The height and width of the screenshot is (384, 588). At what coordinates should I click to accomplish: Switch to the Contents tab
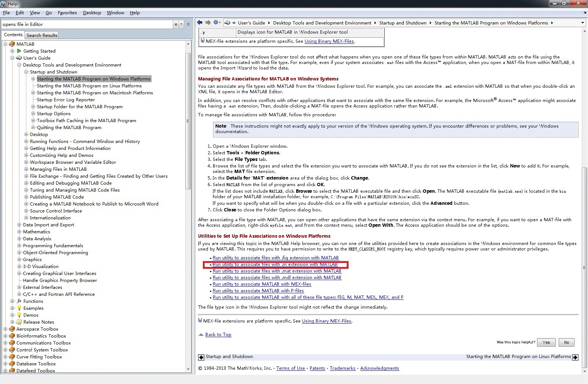pos(13,35)
